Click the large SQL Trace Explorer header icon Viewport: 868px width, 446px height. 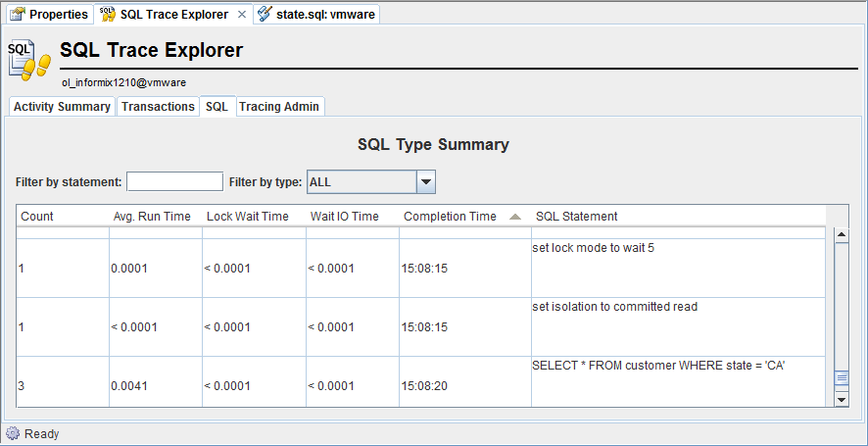coord(29,59)
